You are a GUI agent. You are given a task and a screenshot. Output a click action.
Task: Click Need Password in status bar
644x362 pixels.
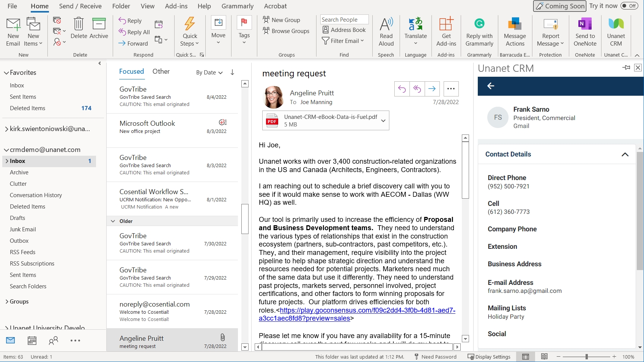435,357
